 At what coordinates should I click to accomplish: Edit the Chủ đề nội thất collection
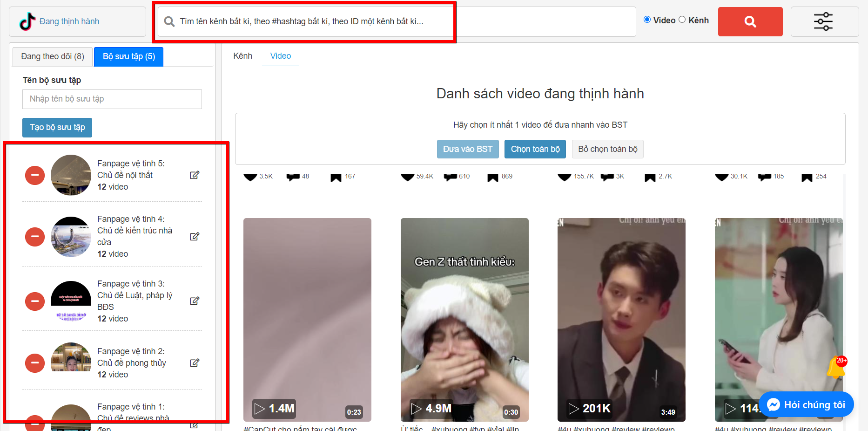tap(195, 175)
